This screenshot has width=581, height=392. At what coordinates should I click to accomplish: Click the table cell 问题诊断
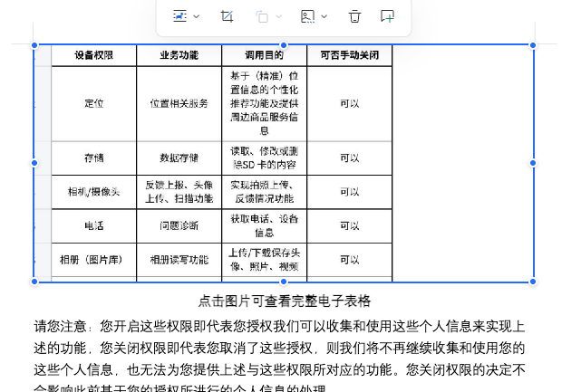tap(179, 225)
